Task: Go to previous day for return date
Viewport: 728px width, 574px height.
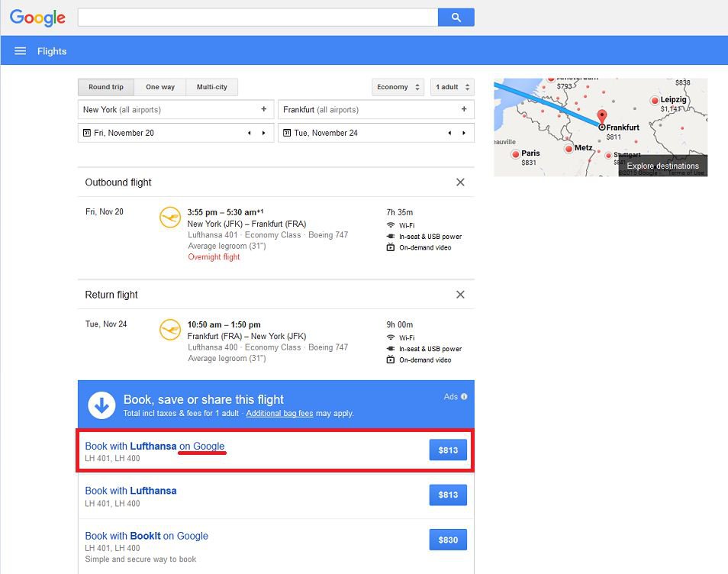Action: [449, 133]
